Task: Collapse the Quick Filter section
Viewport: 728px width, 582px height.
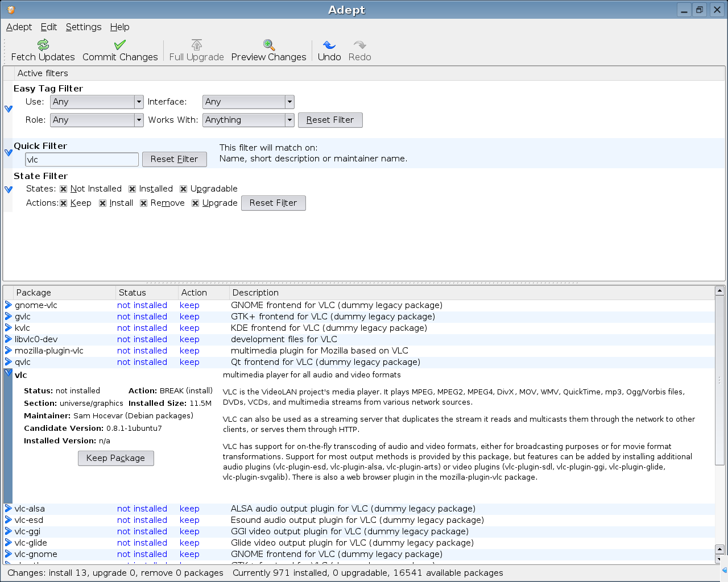Action: (9, 152)
